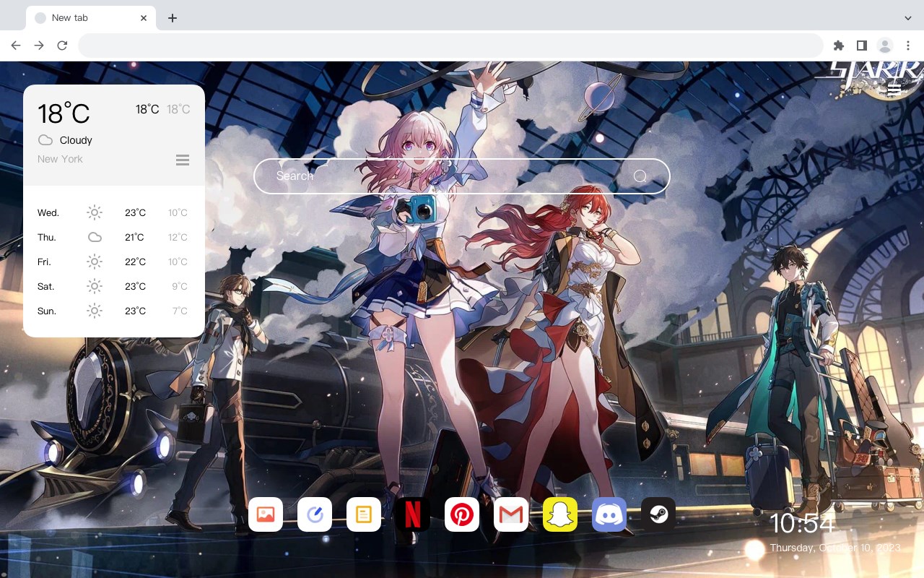Screen dimensions: 924x578
Task: Click the sunny icon for Sun.
Action: 95,311
